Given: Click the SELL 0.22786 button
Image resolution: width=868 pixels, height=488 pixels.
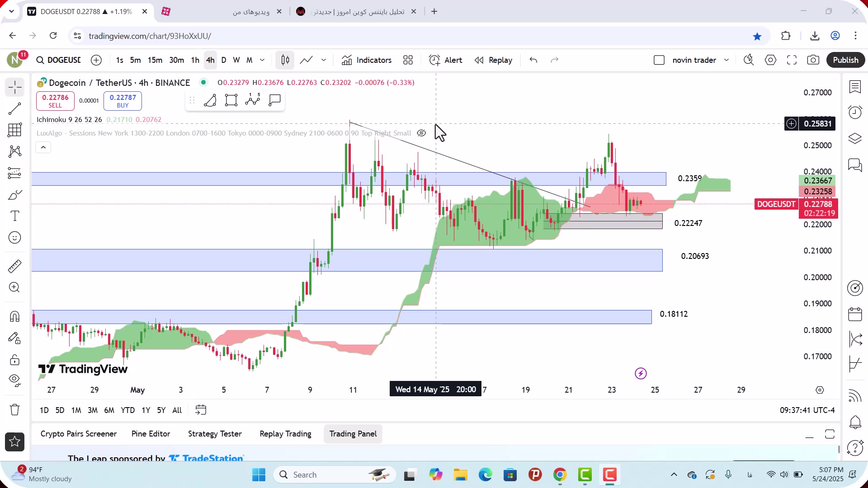Looking at the screenshot, I should point(55,101).
